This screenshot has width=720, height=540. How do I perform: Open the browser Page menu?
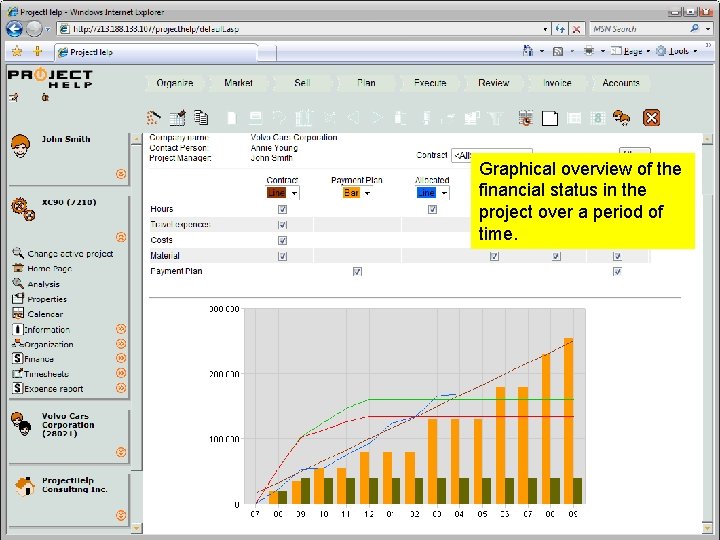coord(630,51)
